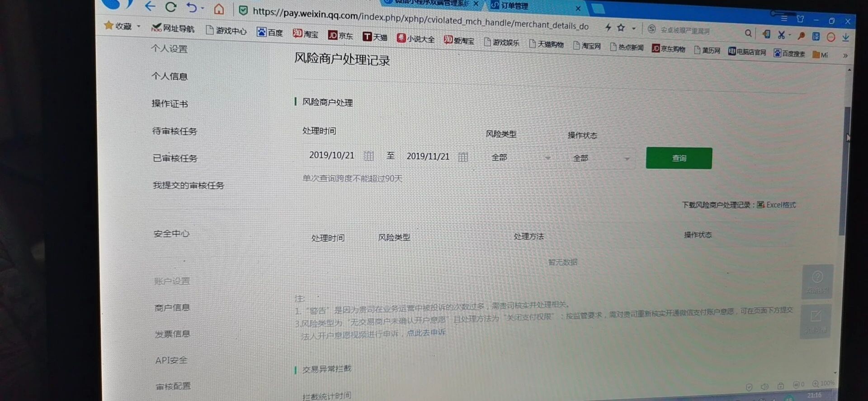Open the 电脑店官网 bookmark
Viewport: 868px width, 401px height.
747,52
